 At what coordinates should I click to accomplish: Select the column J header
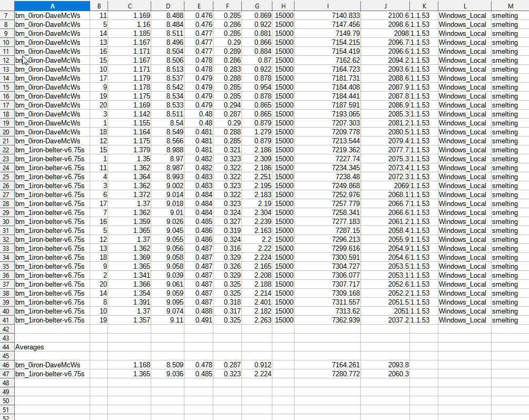[386, 5]
